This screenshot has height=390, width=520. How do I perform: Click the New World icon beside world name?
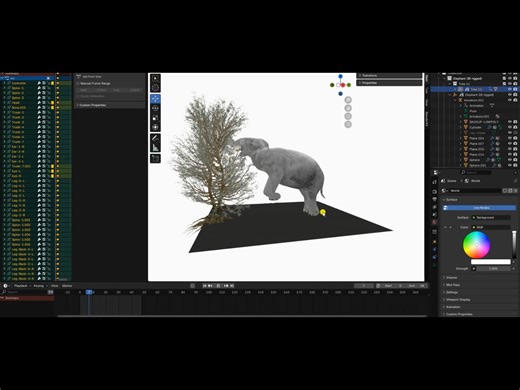pos(510,191)
